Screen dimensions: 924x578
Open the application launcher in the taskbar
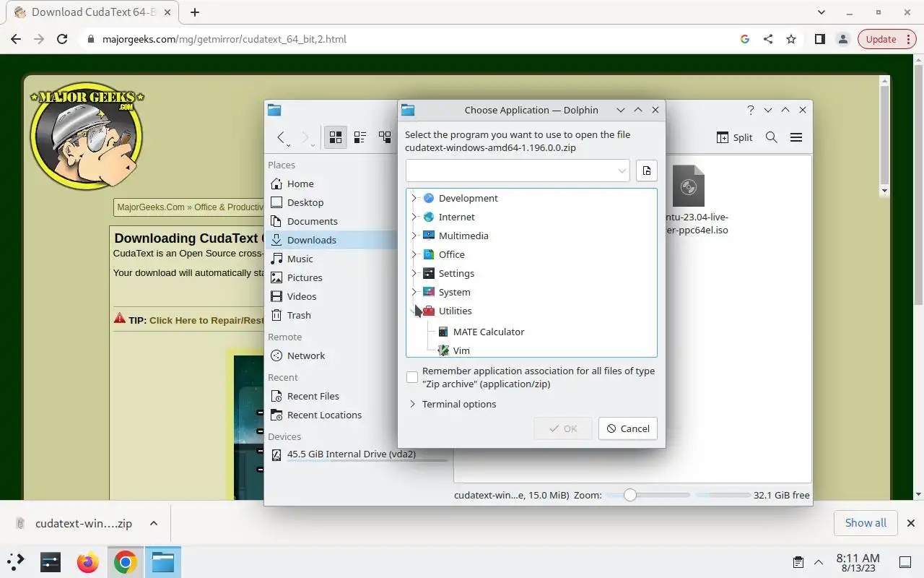click(16, 561)
